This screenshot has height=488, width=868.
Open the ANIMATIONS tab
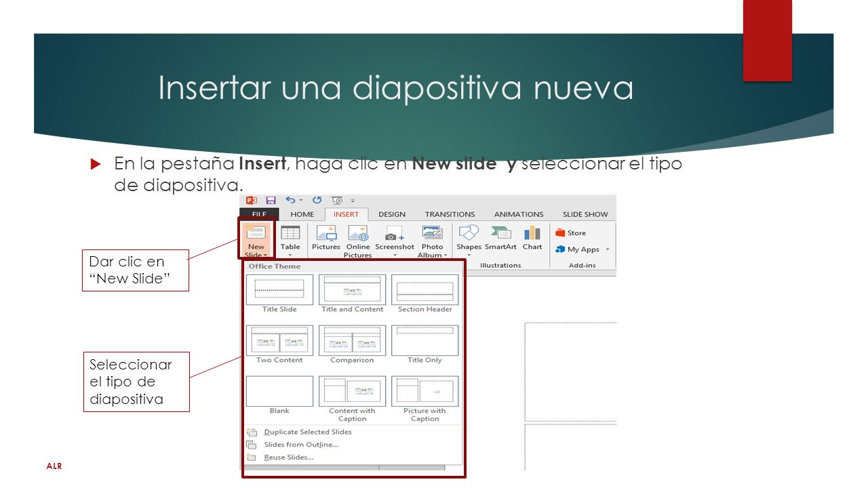519,214
